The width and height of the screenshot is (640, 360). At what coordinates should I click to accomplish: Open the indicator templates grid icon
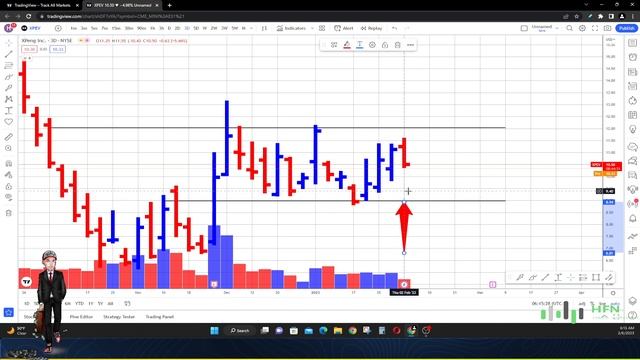322,28
